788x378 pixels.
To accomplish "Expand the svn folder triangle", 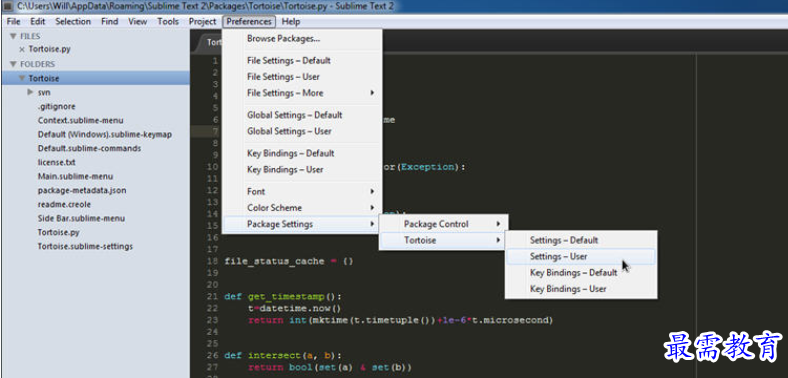I will (x=31, y=92).
